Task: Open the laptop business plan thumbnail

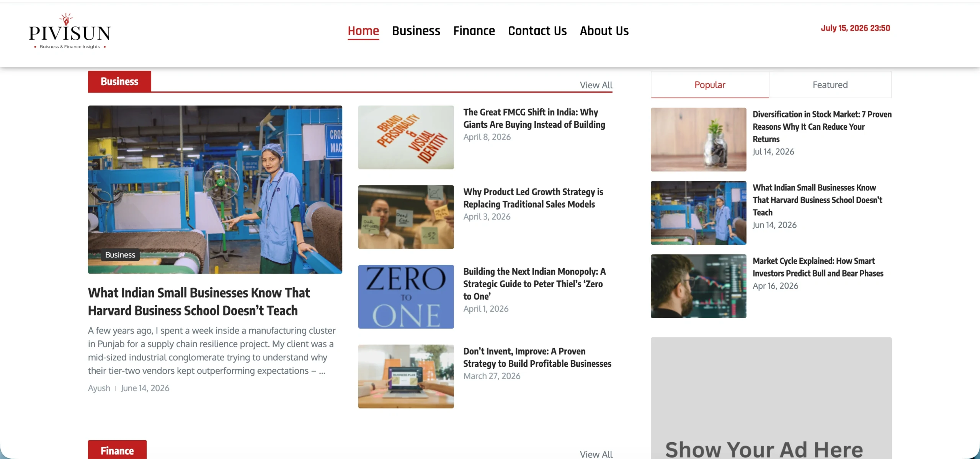Action: click(406, 376)
